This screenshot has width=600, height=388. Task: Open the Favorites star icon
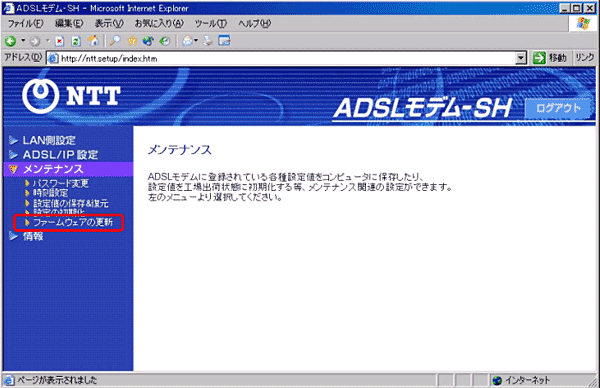(x=132, y=41)
